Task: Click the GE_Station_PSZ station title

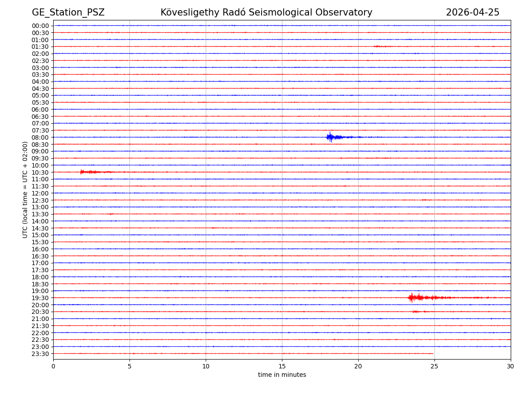Action: (x=68, y=12)
